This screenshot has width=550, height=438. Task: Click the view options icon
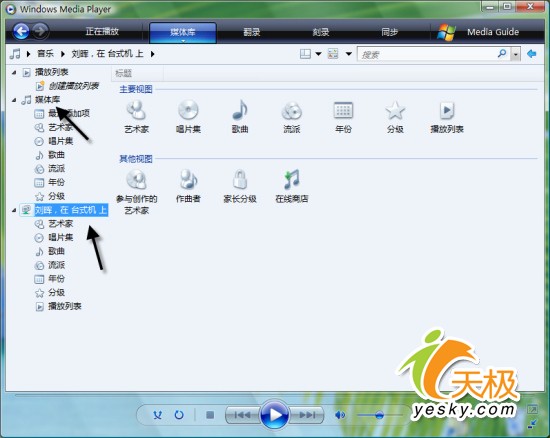[333, 54]
